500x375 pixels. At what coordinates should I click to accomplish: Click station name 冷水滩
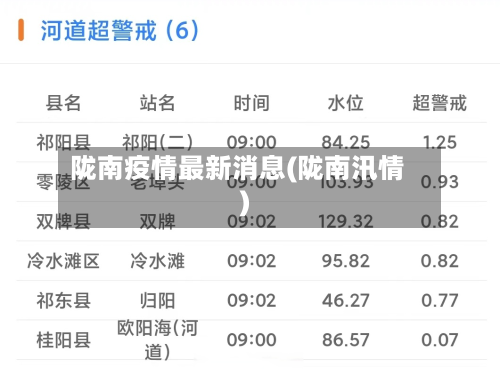(x=157, y=261)
